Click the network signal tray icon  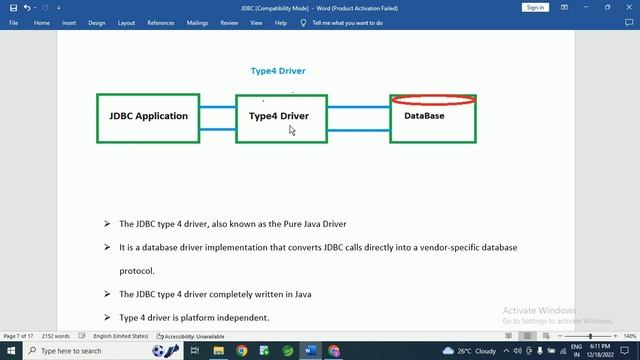click(x=563, y=351)
